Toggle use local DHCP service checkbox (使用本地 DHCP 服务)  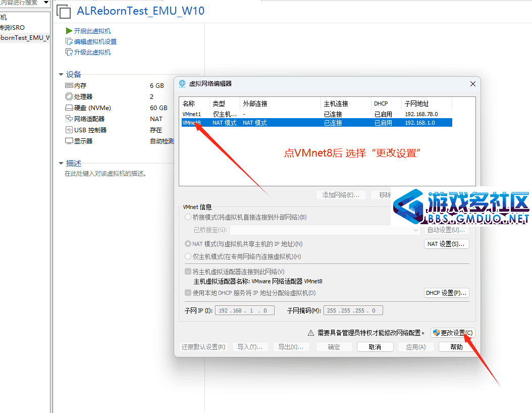[188, 292]
